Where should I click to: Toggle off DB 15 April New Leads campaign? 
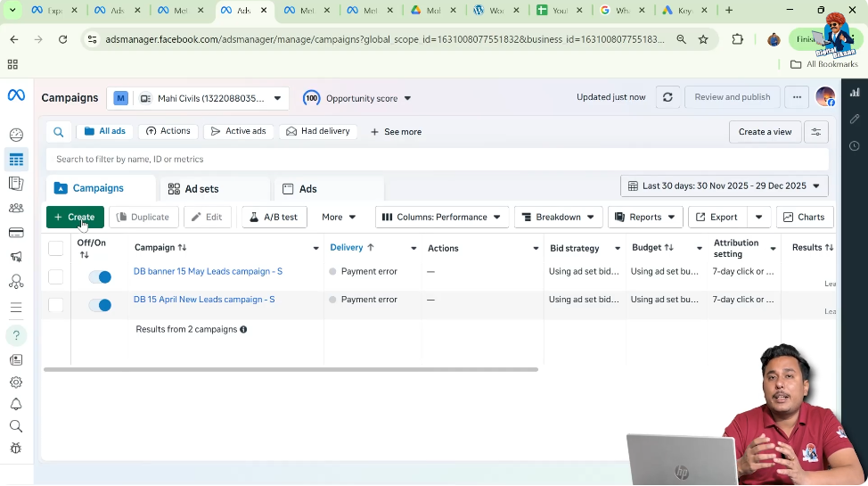(100, 305)
